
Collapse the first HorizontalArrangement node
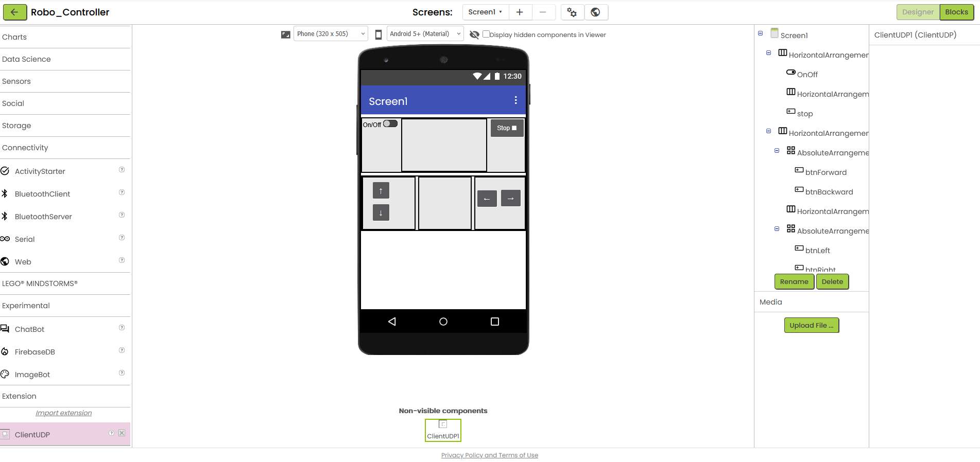(x=769, y=53)
